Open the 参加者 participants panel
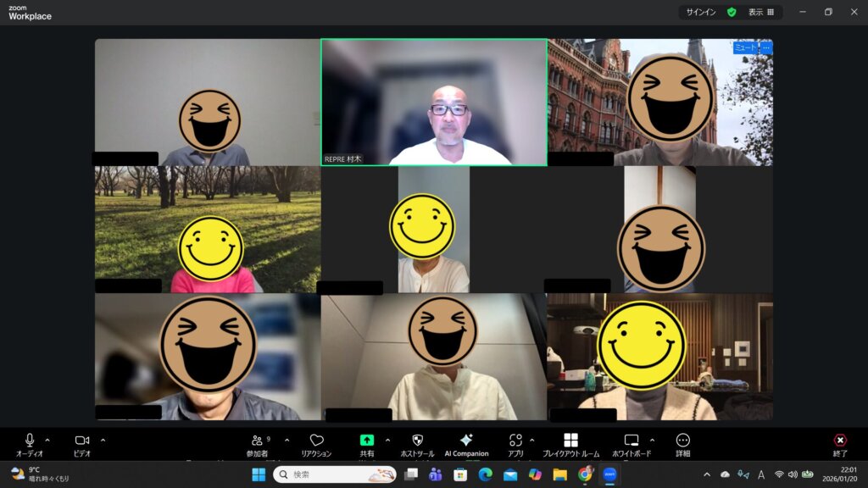 (257, 441)
